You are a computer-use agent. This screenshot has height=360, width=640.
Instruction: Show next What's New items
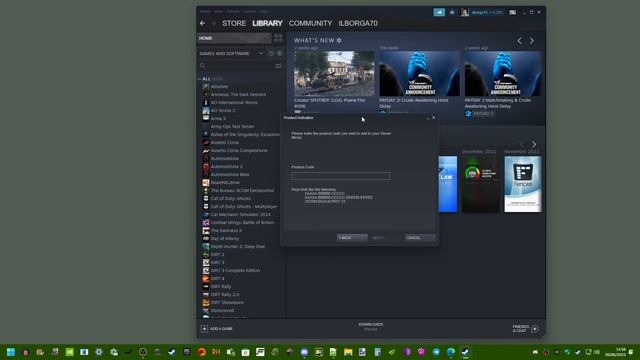532,41
